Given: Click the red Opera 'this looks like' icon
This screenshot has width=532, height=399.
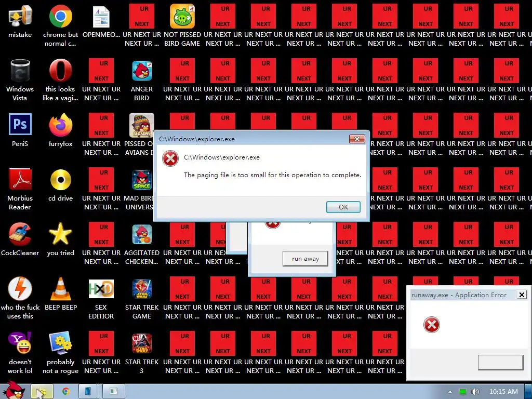Looking at the screenshot, I should (60, 71).
